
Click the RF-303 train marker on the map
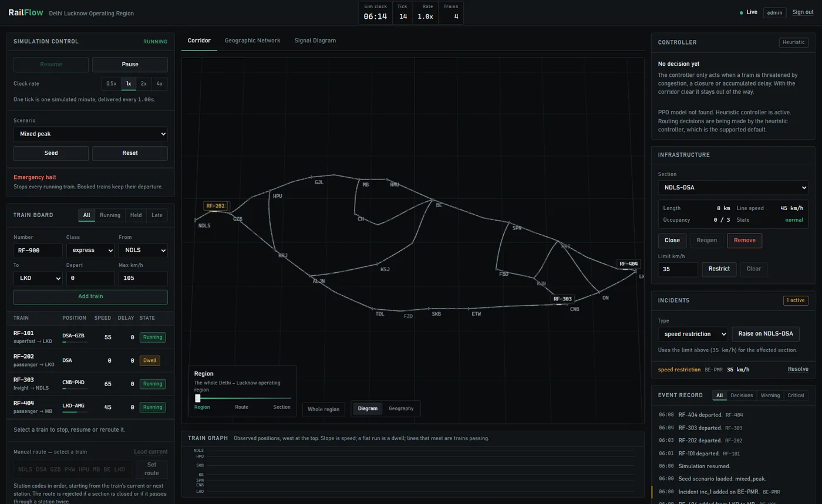click(x=562, y=299)
